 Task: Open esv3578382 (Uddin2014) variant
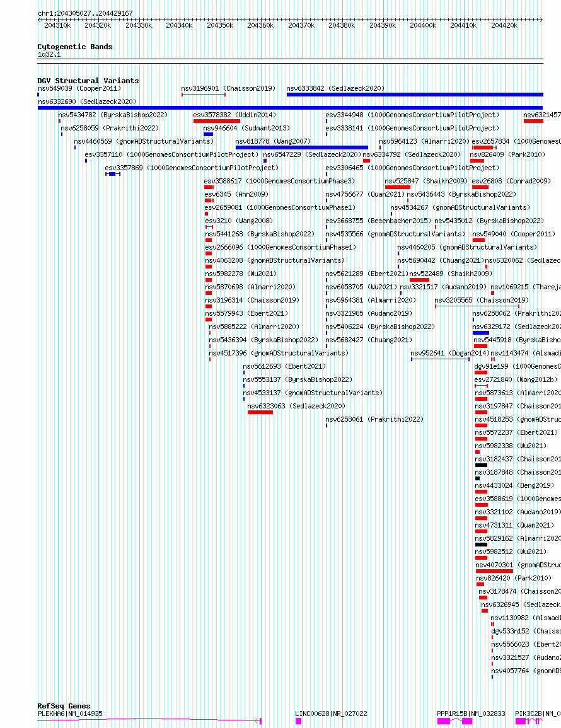coord(234,115)
